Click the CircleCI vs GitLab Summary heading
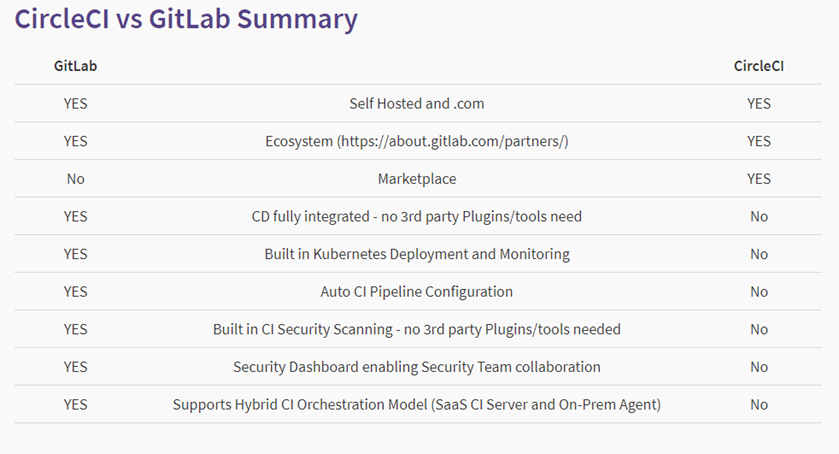The width and height of the screenshot is (839, 454). [186, 19]
